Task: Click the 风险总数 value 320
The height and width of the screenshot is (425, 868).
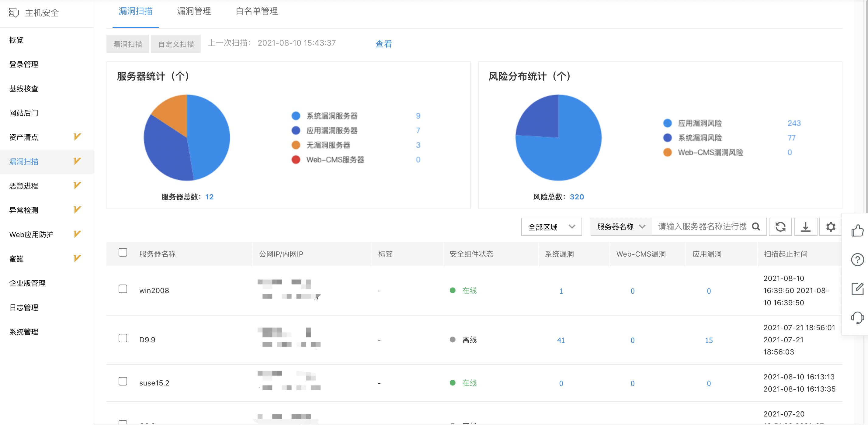Action: point(577,197)
